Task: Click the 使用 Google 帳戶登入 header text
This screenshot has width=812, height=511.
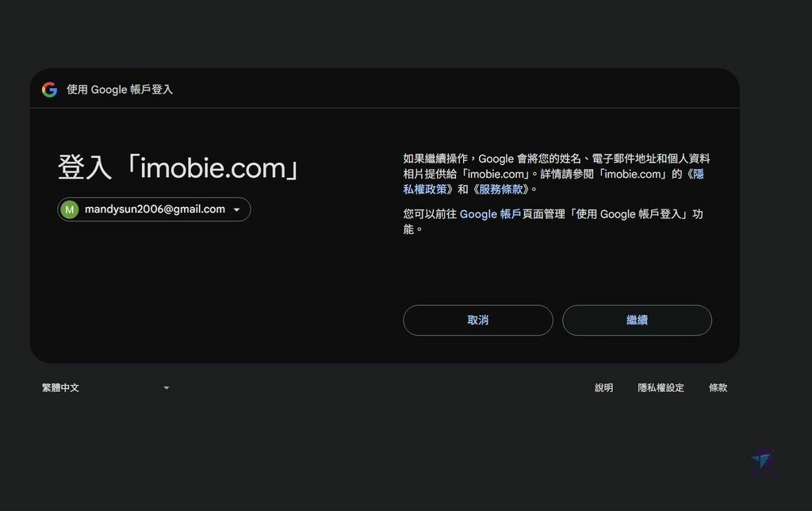Action: [120, 90]
